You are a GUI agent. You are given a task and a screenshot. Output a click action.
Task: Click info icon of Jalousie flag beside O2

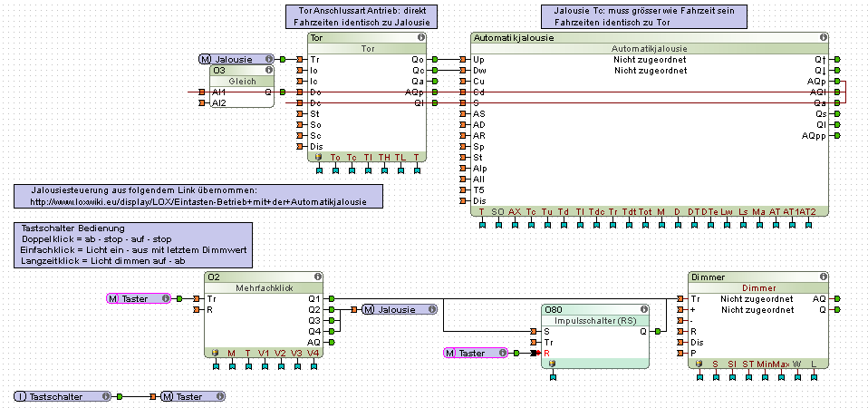click(x=431, y=309)
